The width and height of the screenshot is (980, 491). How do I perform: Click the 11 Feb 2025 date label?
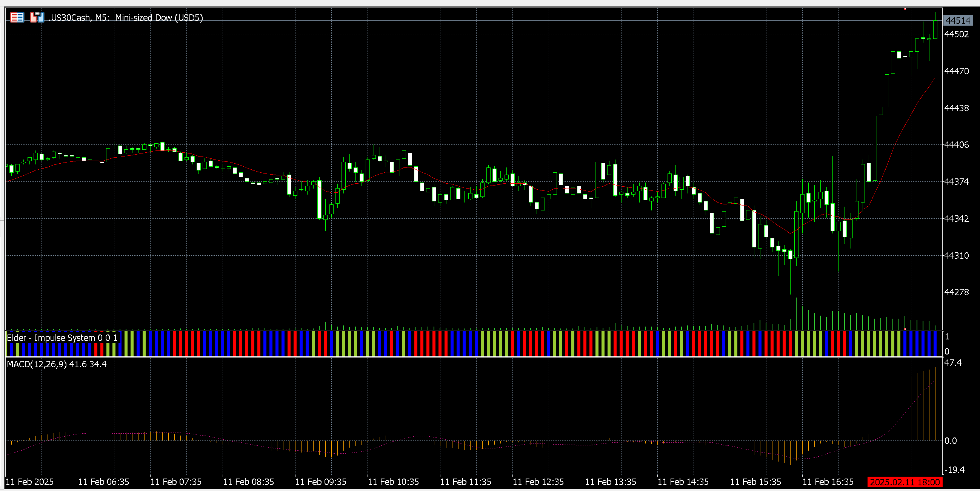30,482
